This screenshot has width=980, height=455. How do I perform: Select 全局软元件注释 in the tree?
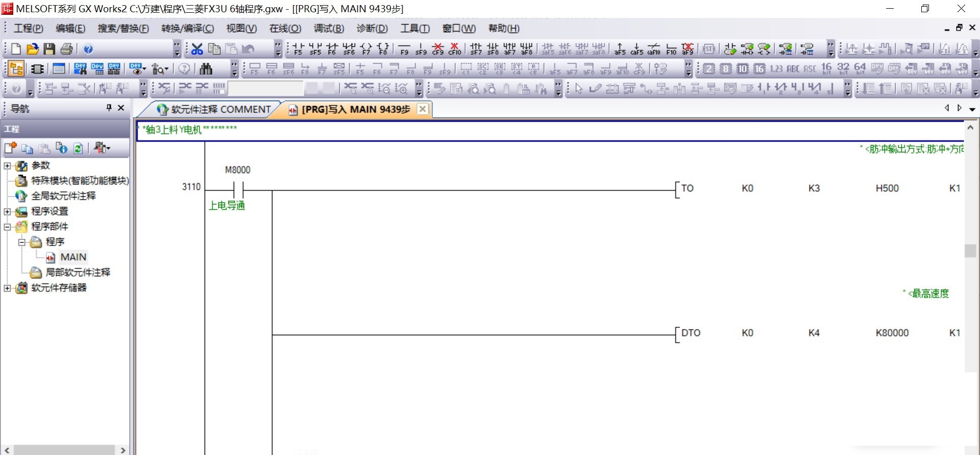[63, 196]
